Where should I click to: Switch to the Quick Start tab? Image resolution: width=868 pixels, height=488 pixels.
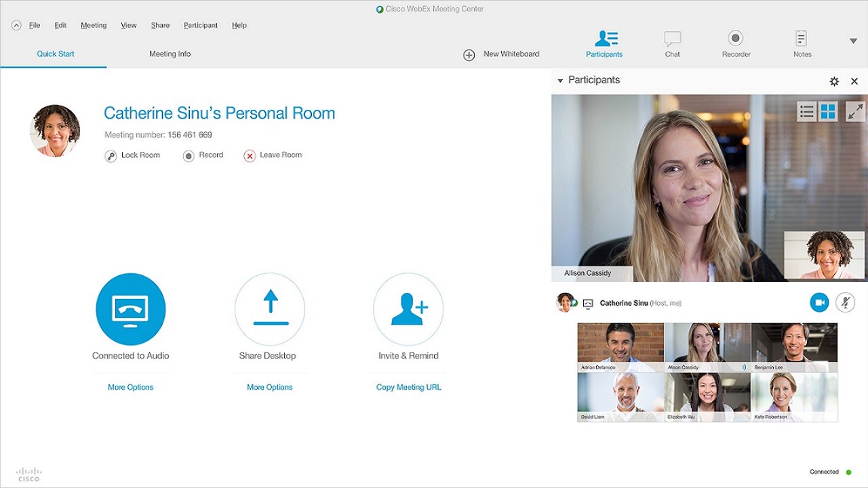click(x=56, y=54)
